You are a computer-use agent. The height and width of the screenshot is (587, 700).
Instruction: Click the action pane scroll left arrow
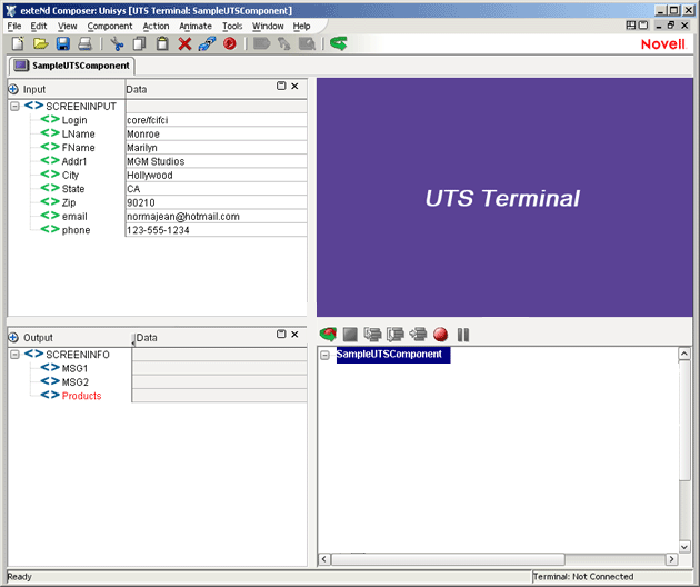325,559
